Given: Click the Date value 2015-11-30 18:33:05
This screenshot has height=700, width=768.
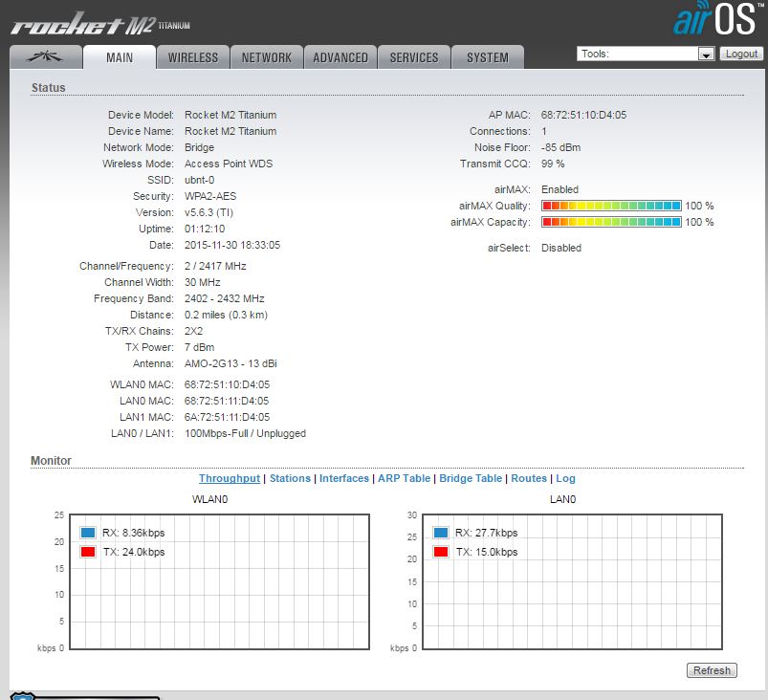Looking at the screenshot, I should click(x=232, y=245).
